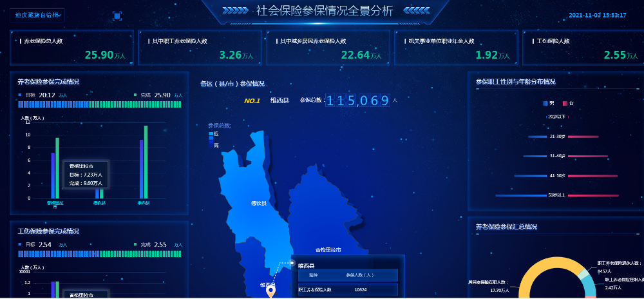The width and height of the screenshot is (644, 299).
Task: Click the 目标：7.23万人 tooltip line
Action: point(86,175)
